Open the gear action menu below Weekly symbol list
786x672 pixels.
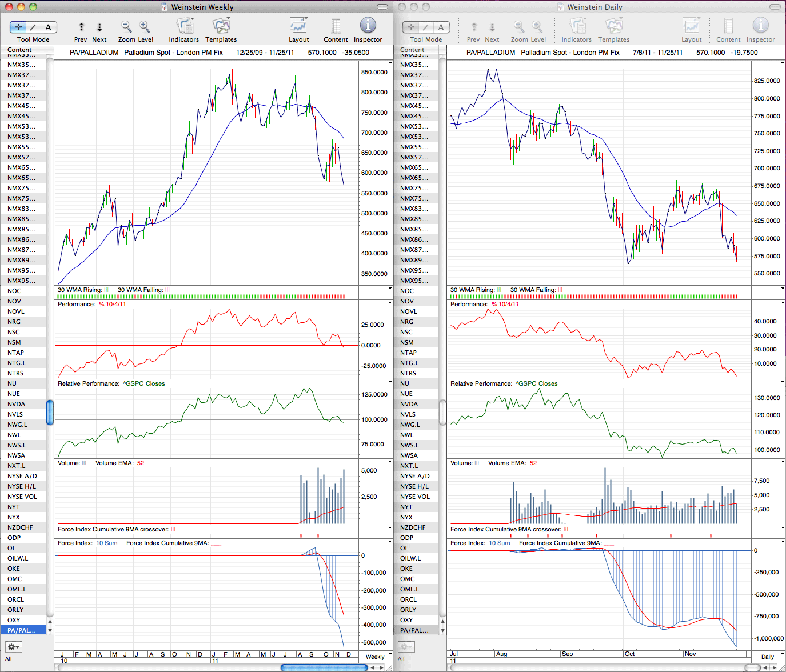coord(14,647)
